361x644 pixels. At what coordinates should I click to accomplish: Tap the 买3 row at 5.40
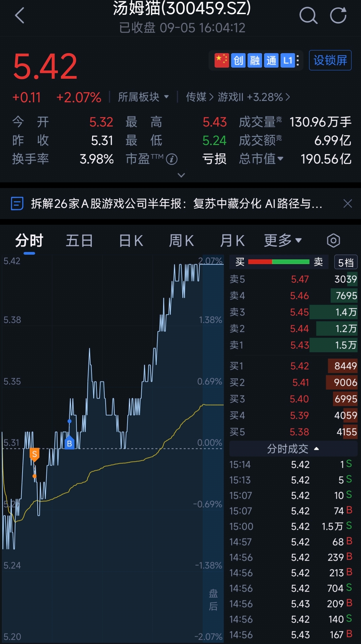click(293, 399)
